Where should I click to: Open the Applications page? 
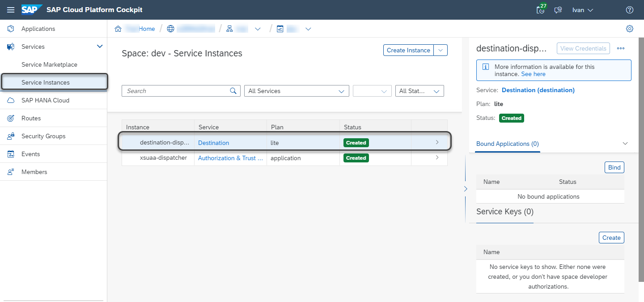[x=38, y=29]
